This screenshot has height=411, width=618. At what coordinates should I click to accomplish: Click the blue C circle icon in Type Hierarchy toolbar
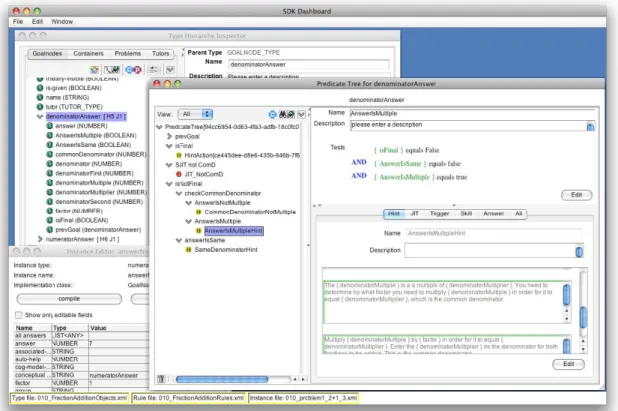coord(129,70)
